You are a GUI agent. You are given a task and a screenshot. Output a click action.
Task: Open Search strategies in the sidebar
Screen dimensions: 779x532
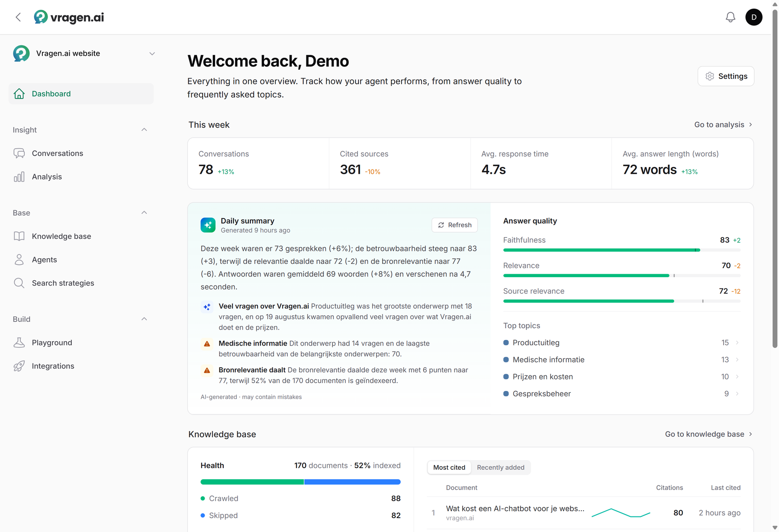81,283
